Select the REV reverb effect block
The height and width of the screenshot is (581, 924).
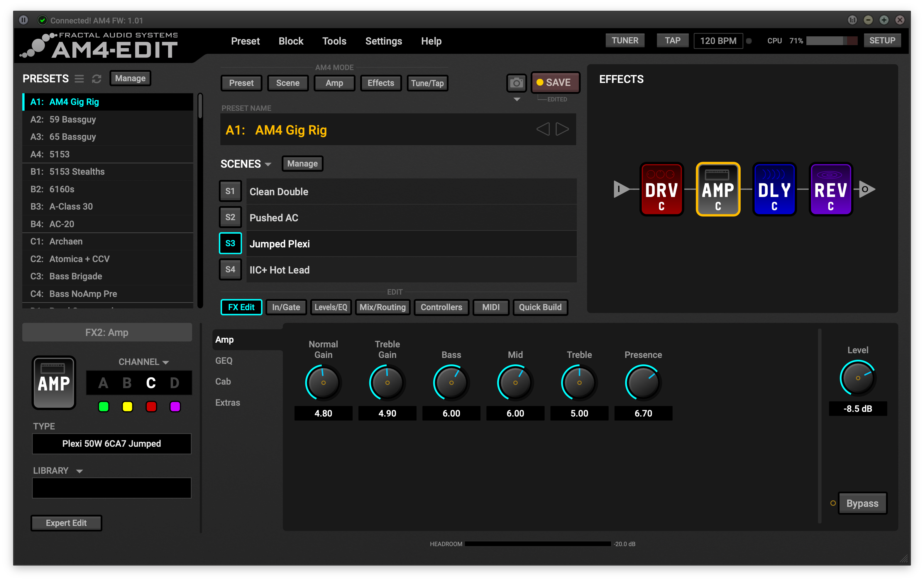(830, 189)
